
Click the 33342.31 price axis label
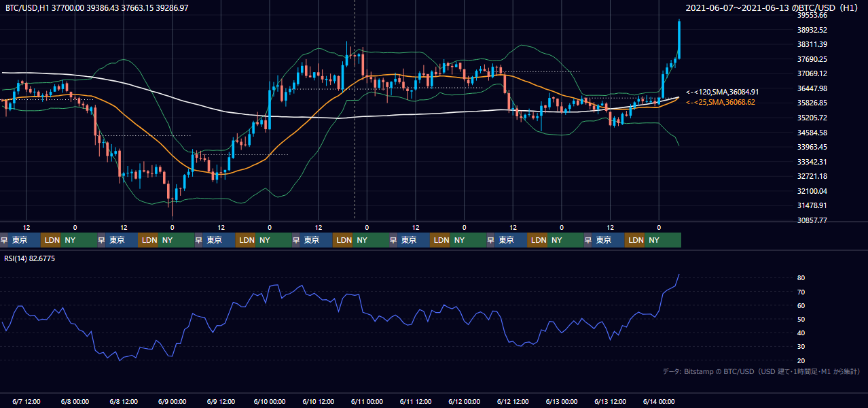pyautogui.click(x=813, y=162)
